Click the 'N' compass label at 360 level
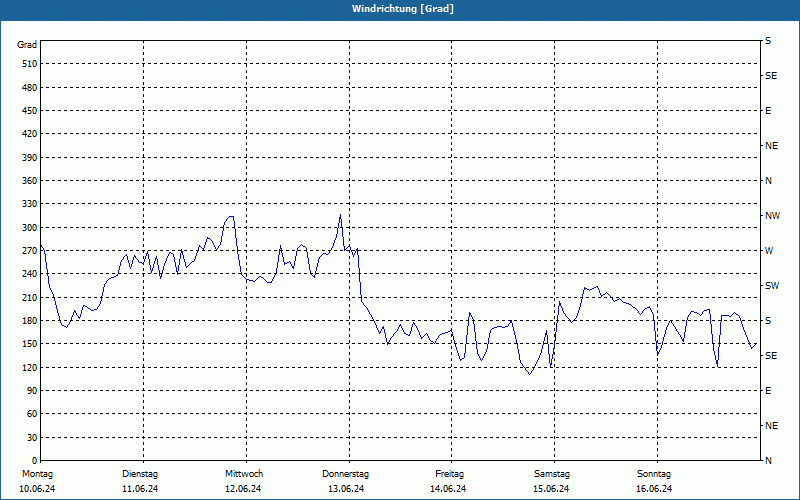 (x=768, y=181)
